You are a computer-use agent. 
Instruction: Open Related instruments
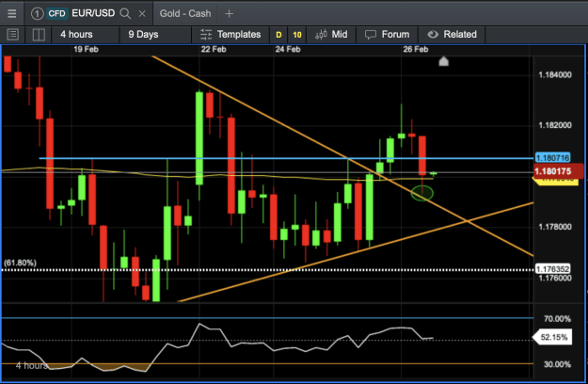[x=452, y=35]
